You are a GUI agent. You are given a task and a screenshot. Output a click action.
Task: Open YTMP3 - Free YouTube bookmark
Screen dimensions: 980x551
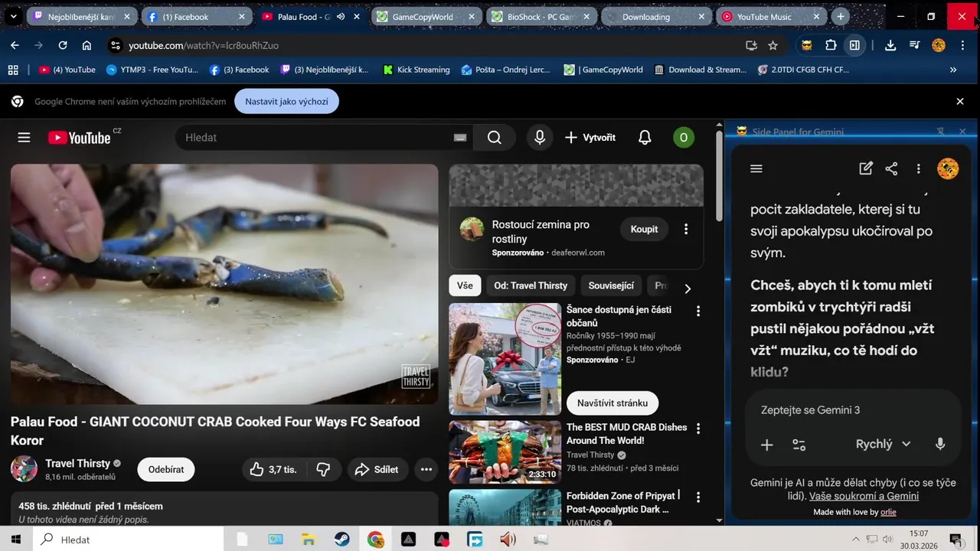[x=152, y=70]
